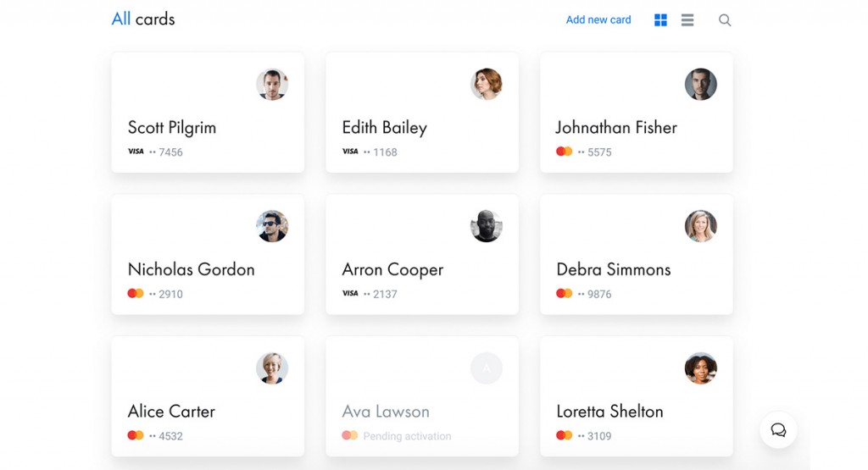Select the Edith Bailey name
Image resolution: width=868 pixels, height=470 pixels.
point(384,128)
